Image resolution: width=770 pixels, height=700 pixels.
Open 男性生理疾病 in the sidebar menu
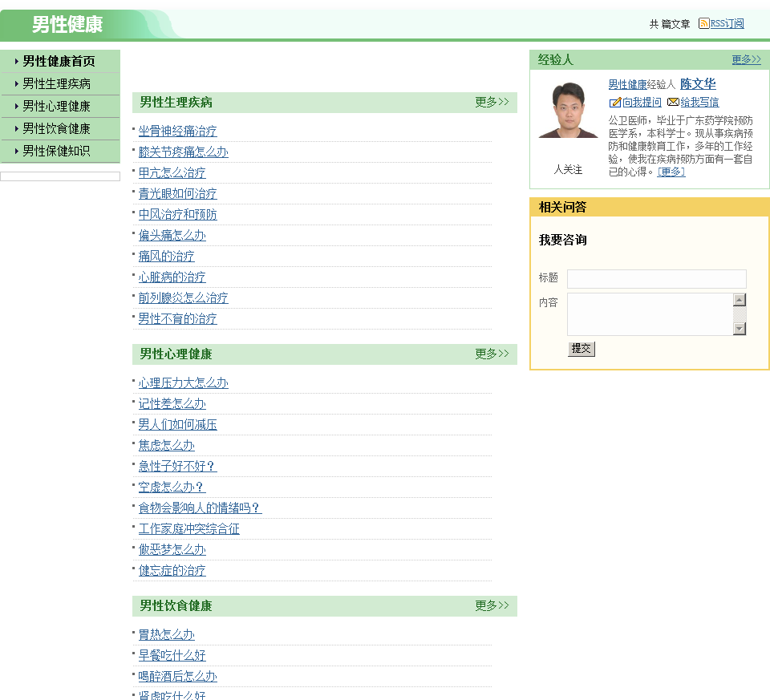point(56,84)
